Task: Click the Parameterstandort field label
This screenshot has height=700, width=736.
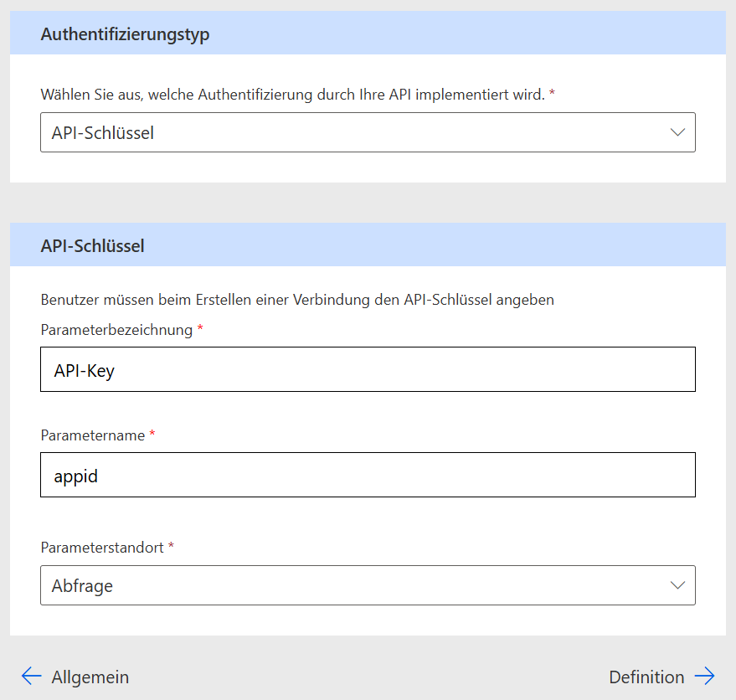Action: click(102, 547)
